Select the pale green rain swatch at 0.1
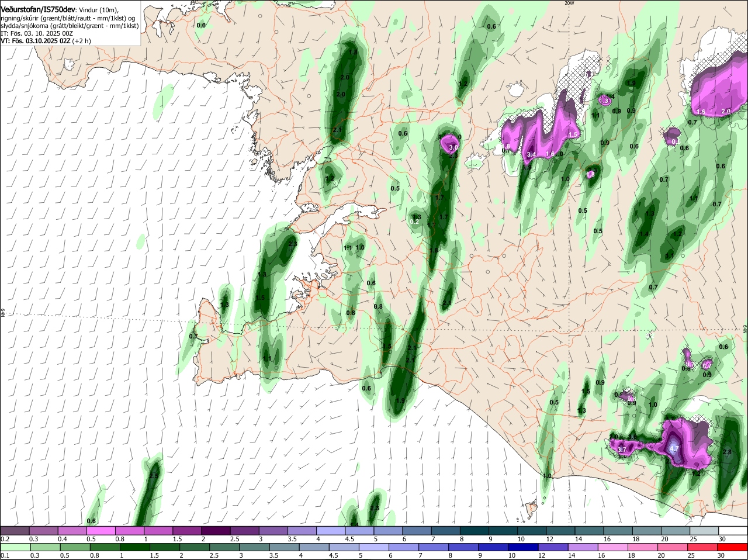 pyautogui.click(x=15, y=547)
